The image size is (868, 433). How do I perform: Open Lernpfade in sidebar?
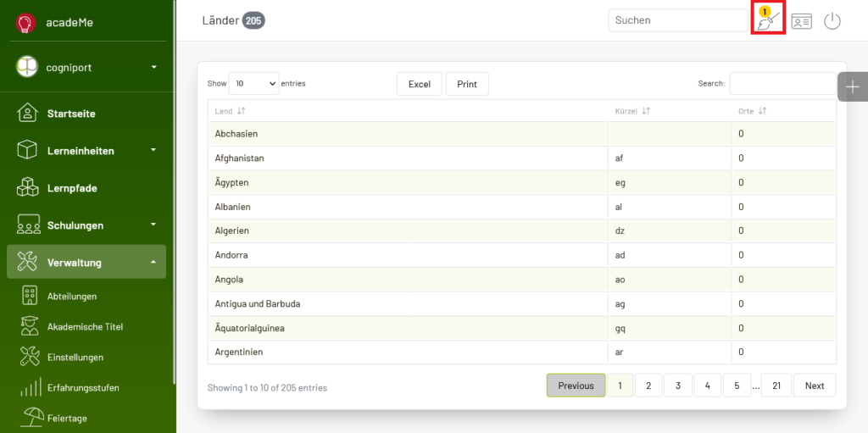(x=73, y=188)
